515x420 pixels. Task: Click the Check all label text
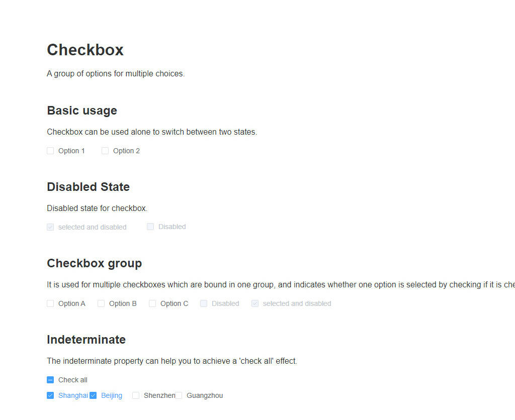[72, 380]
